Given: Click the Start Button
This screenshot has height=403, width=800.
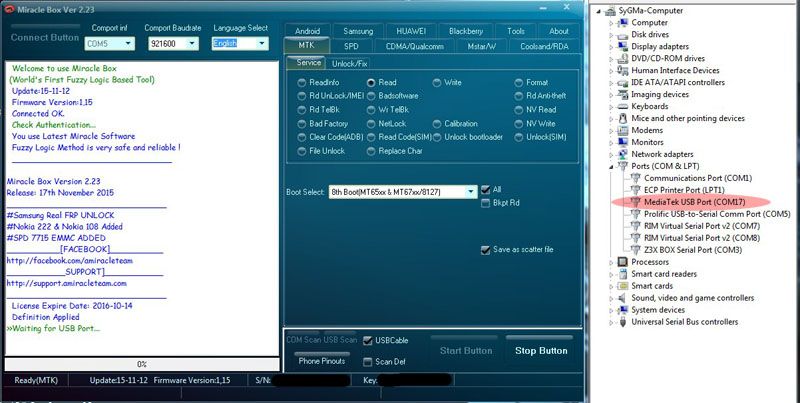Looking at the screenshot, I should (x=466, y=348).
